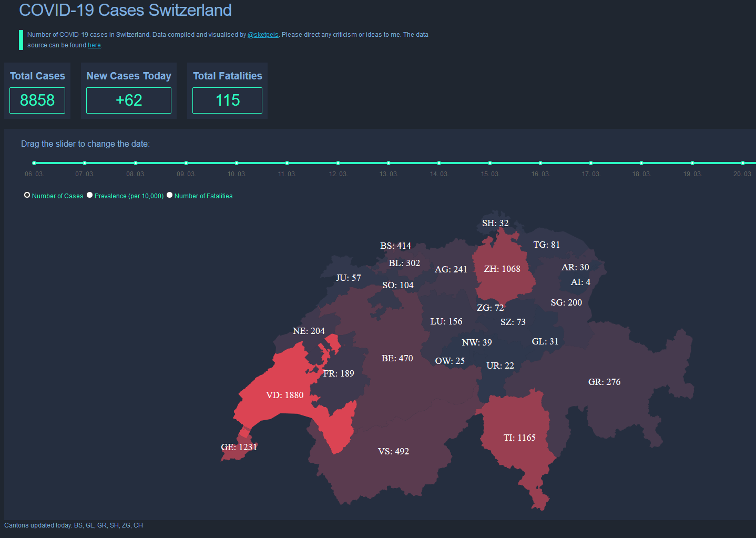This screenshot has height=538, width=756.
Task: Click the Total Fatalities 115 box
Action: pyautogui.click(x=227, y=100)
